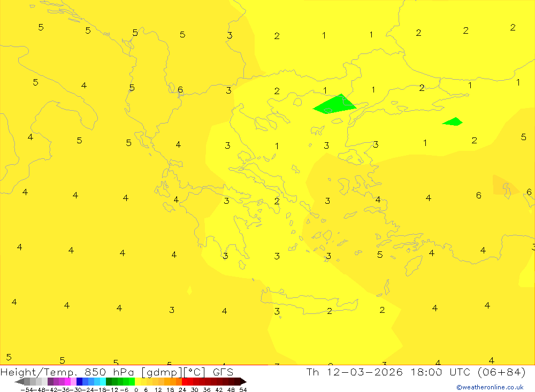Click the darker orange patch near the right edge
The width and height of the screenshot is (535, 392).
506,186
